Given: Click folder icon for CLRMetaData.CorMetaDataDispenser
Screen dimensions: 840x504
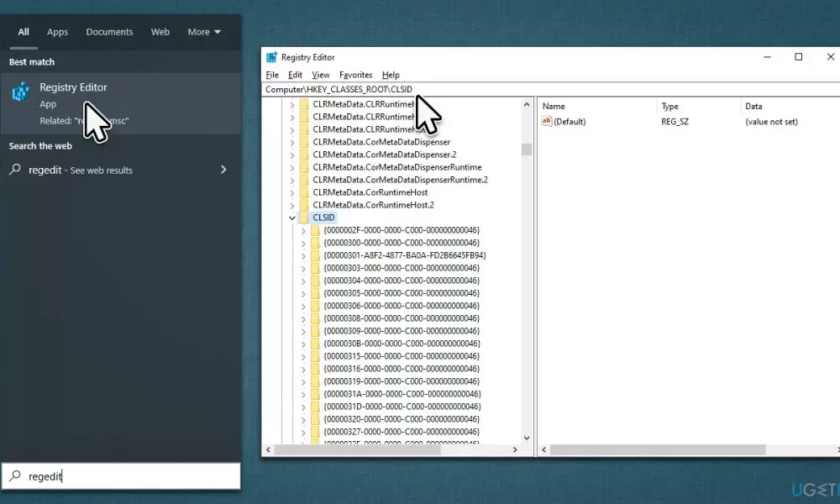Looking at the screenshot, I should (x=304, y=142).
